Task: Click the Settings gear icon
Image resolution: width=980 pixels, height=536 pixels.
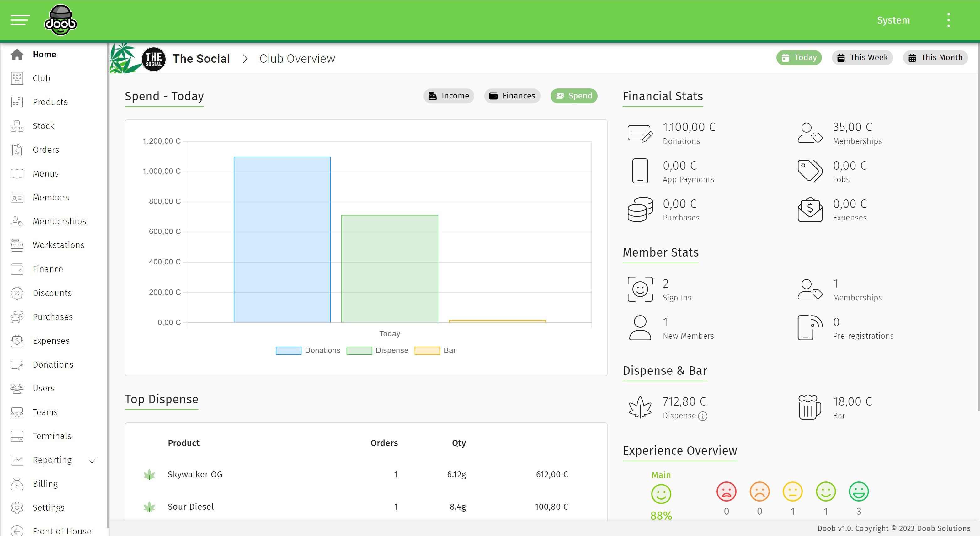Action: pos(17,508)
